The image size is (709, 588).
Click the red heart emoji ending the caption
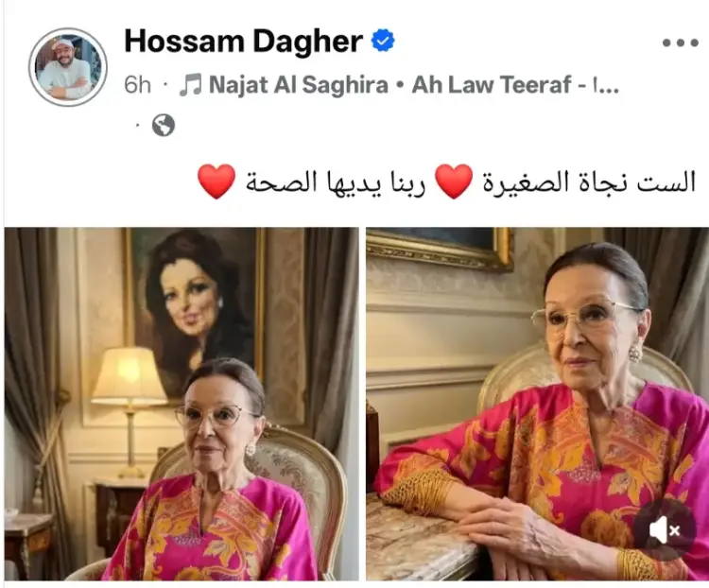point(216,182)
